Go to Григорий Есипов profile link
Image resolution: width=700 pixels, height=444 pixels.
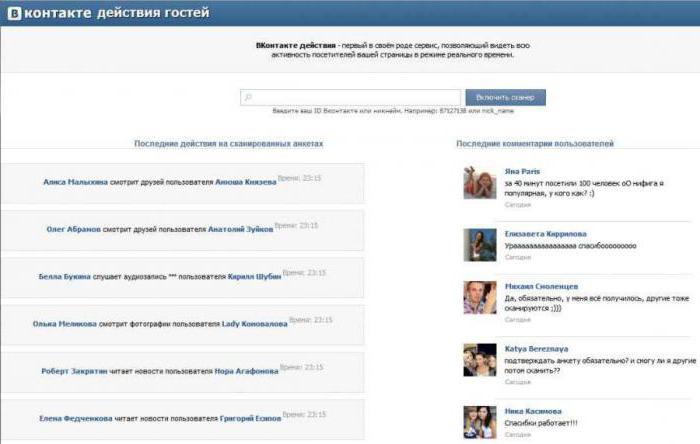click(245, 418)
